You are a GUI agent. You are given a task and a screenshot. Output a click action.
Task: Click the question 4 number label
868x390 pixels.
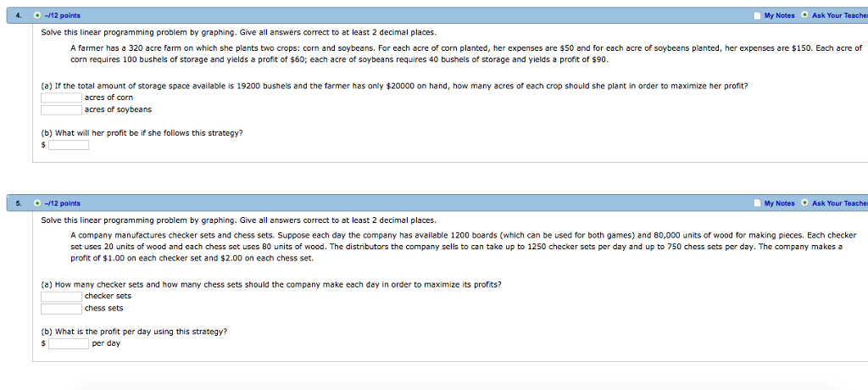coord(19,15)
